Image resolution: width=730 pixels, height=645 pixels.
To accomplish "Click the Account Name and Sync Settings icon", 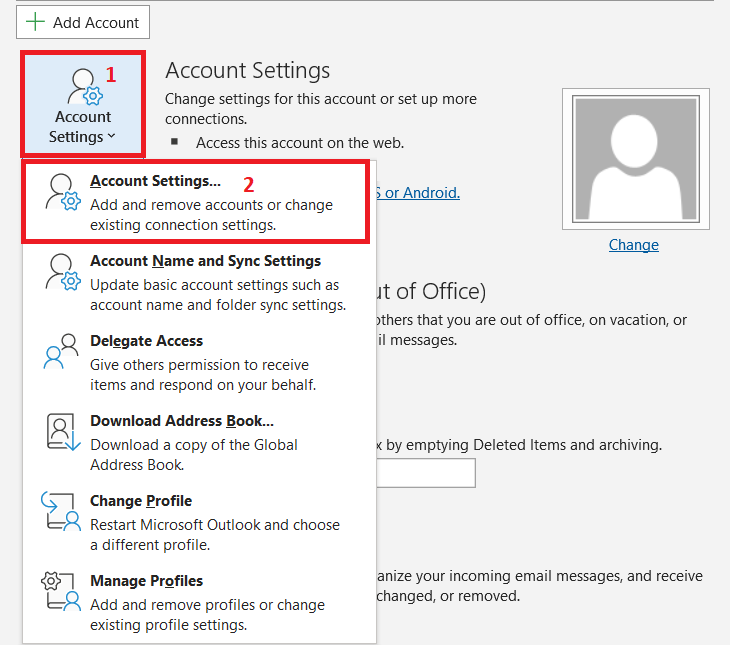I will 60,271.
